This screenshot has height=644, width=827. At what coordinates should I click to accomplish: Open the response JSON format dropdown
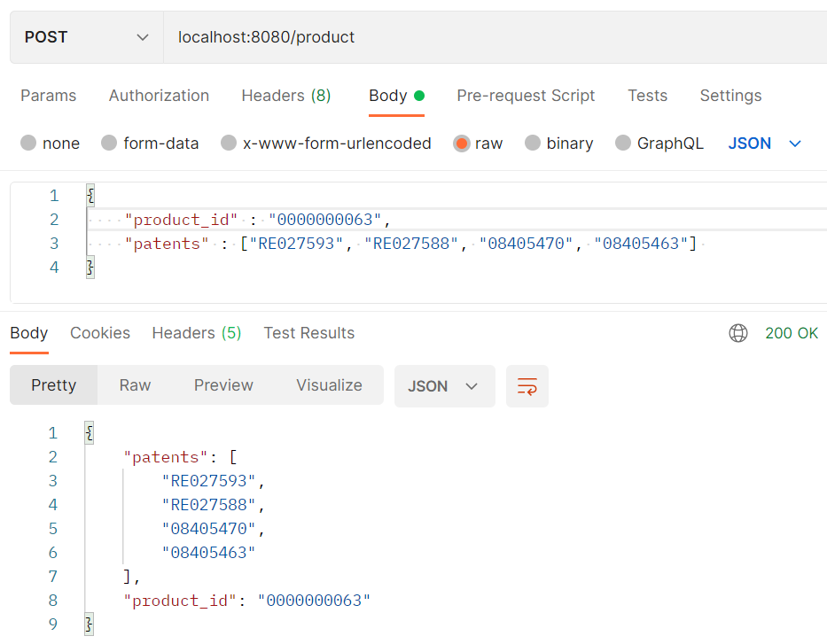(x=445, y=386)
